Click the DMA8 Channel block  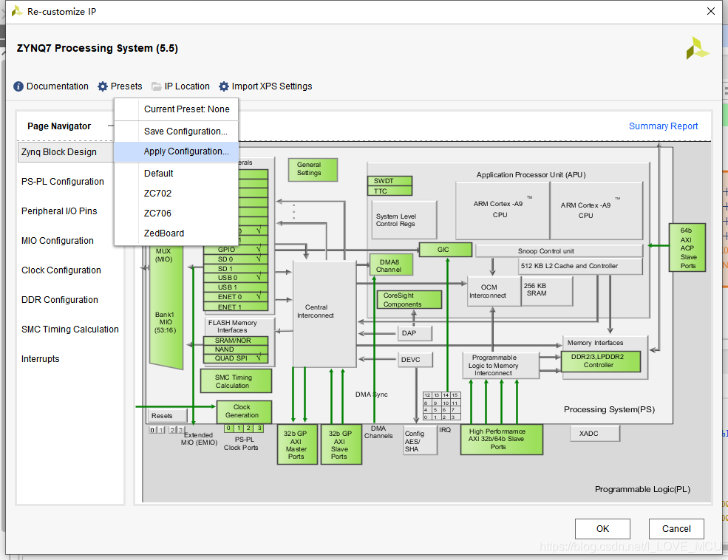(x=391, y=265)
